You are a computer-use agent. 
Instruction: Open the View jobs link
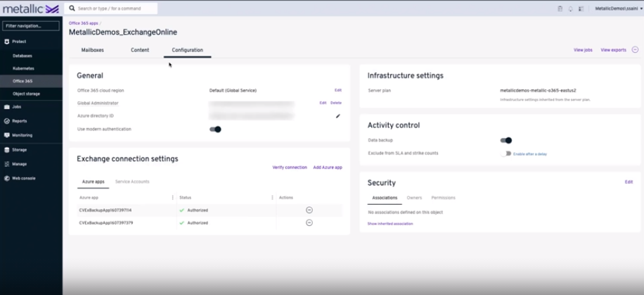coord(583,50)
